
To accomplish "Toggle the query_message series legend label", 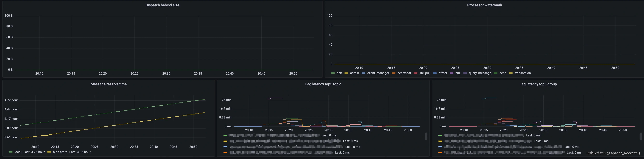I will point(480,73).
